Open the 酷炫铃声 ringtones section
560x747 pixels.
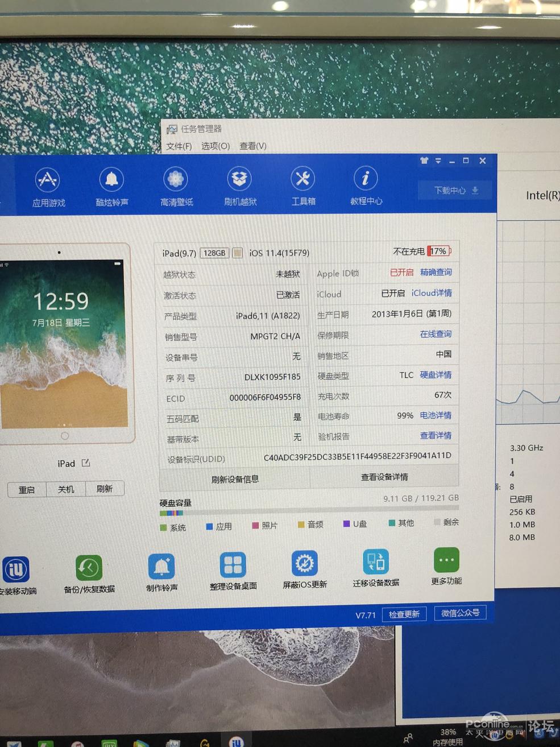[x=112, y=187]
